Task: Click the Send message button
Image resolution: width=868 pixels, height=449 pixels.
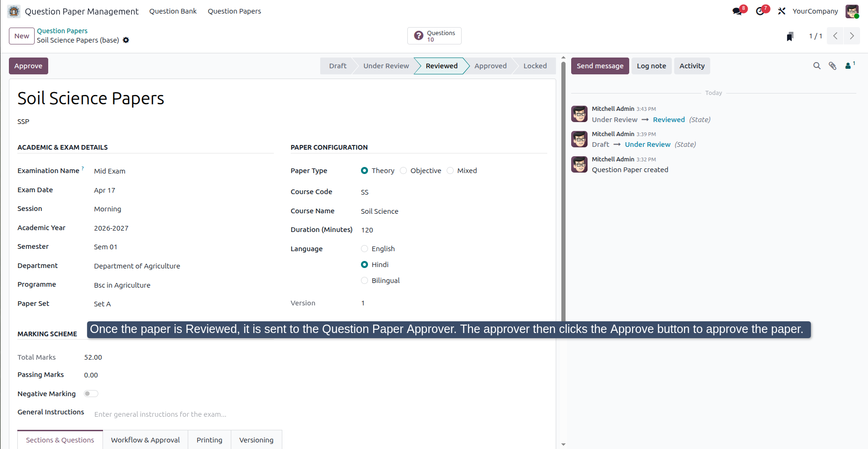Action: [600, 66]
